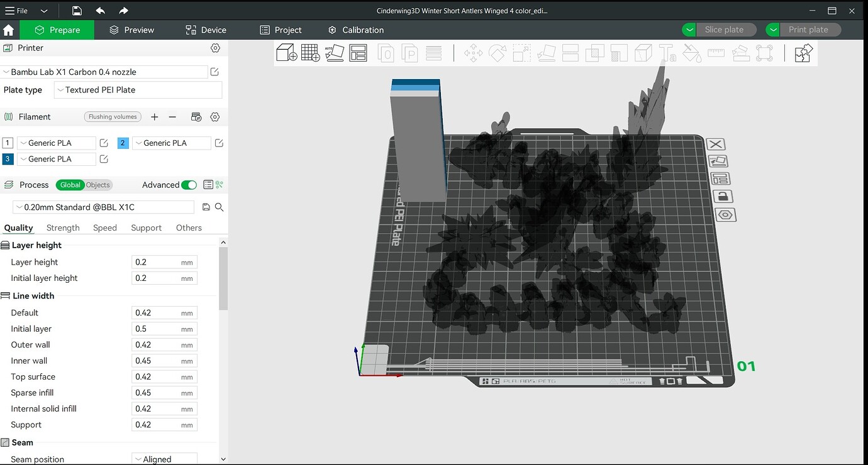
Task: Open the printer selection dropdown
Action: click(104, 72)
